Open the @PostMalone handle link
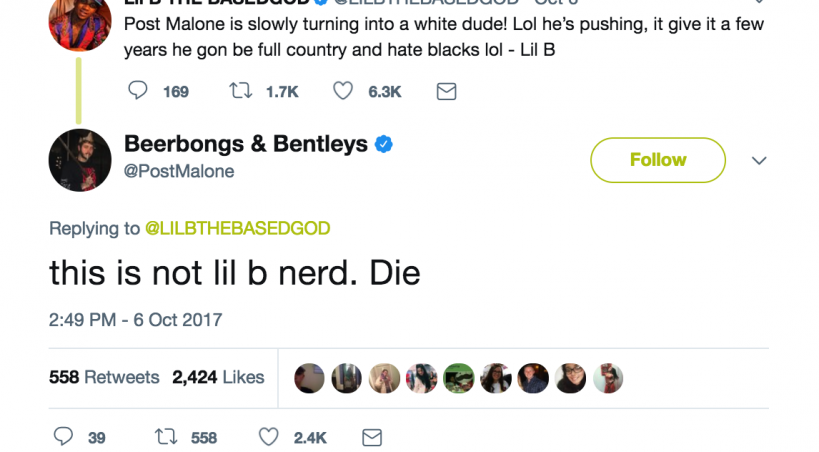The height and width of the screenshot is (452, 819). [179, 171]
